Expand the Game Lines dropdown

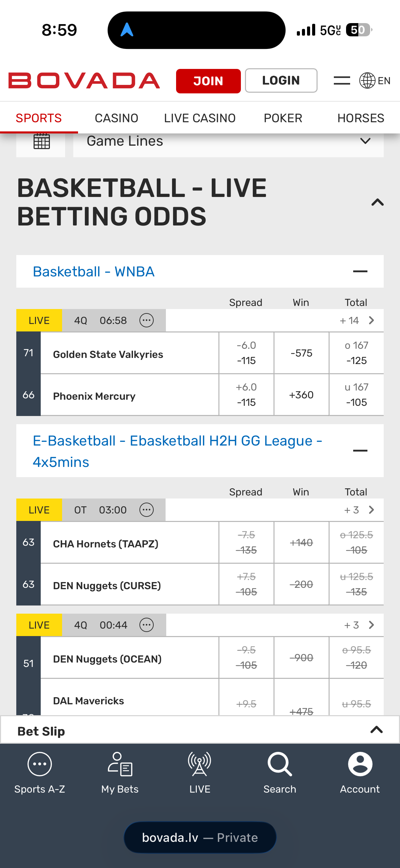(x=228, y=141)
